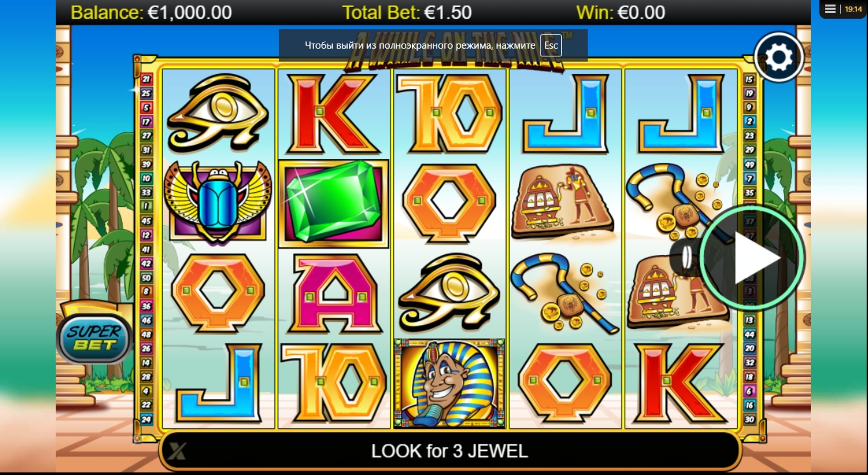Spin the reels with the play button

[753, 258]
